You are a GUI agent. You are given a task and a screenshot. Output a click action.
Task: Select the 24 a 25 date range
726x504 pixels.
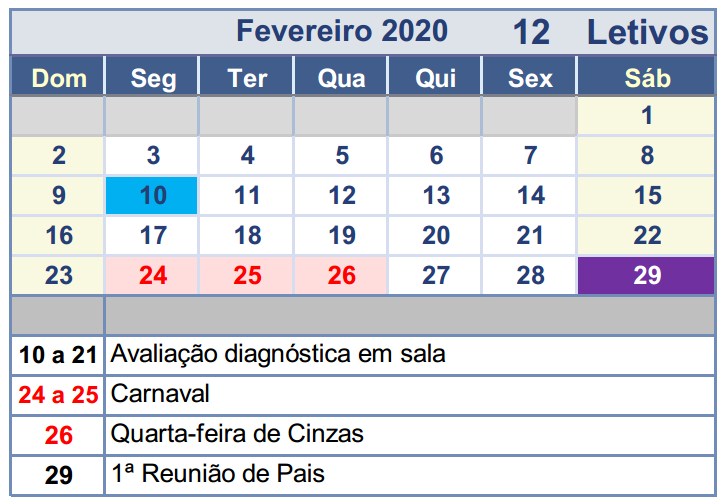point(59,394)
